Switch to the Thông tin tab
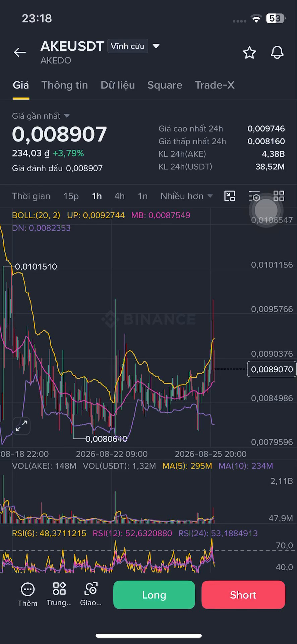Screen dimensions: 297x644 (x=65, y=85)
